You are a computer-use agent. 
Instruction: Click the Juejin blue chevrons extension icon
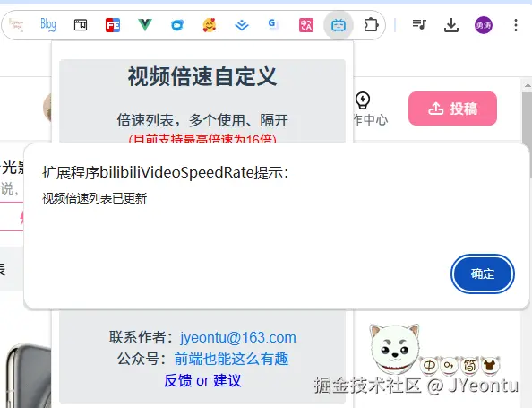tap(242, 25)
